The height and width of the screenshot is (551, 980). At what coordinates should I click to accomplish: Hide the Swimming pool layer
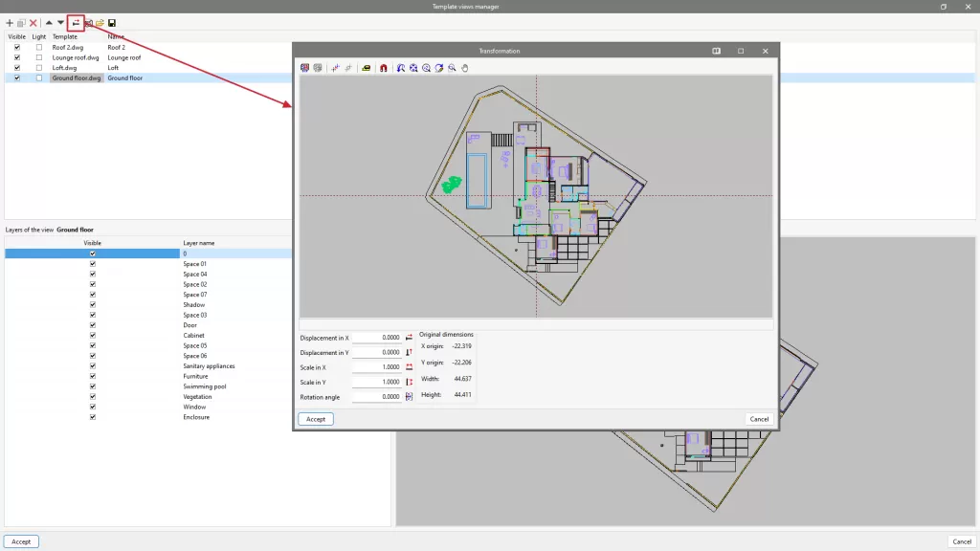click(x=93, y=386)
